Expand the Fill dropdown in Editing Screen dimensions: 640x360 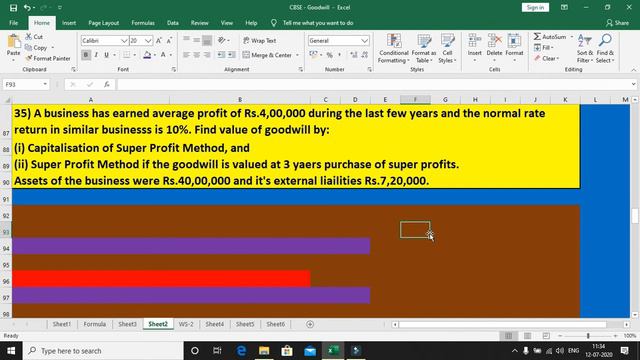553,48
